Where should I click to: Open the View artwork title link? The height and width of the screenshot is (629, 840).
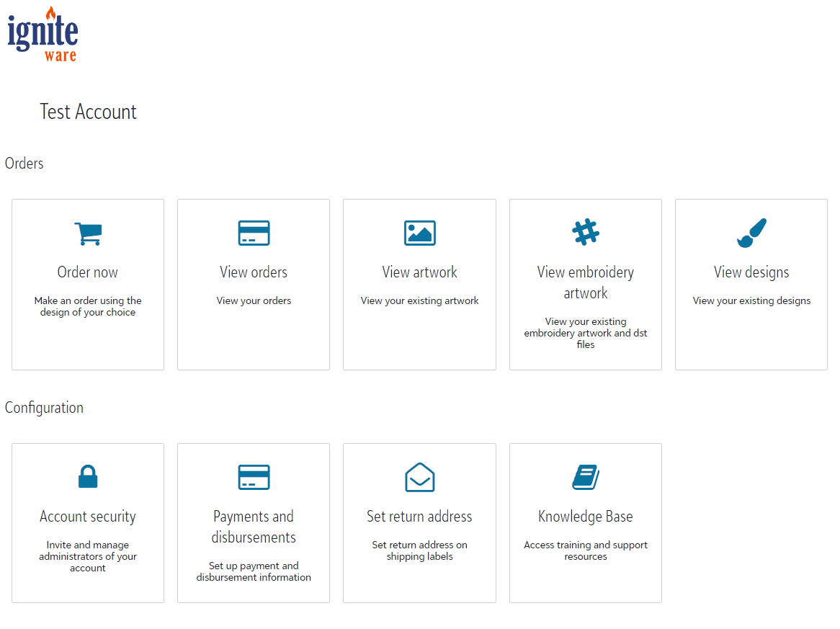(420, 272)
